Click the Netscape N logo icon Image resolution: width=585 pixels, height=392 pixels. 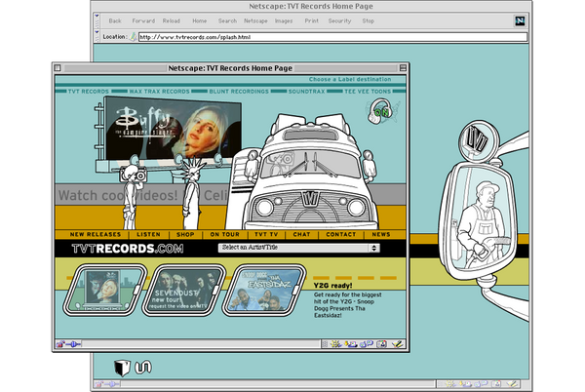[x=521, y=20]
